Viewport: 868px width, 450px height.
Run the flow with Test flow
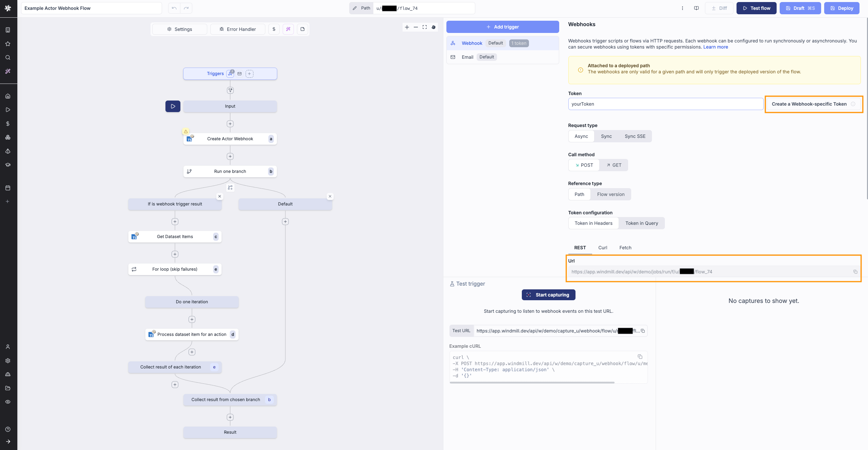756,8
